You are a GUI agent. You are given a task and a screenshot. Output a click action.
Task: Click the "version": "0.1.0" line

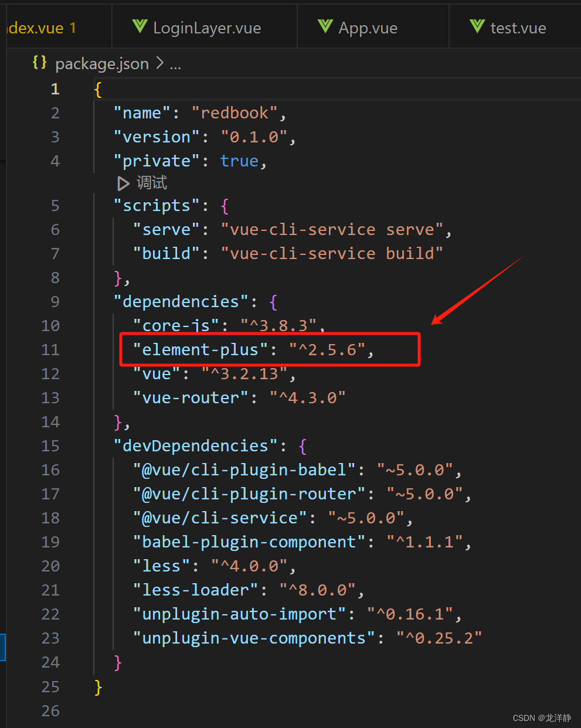(x=205, y=137)
